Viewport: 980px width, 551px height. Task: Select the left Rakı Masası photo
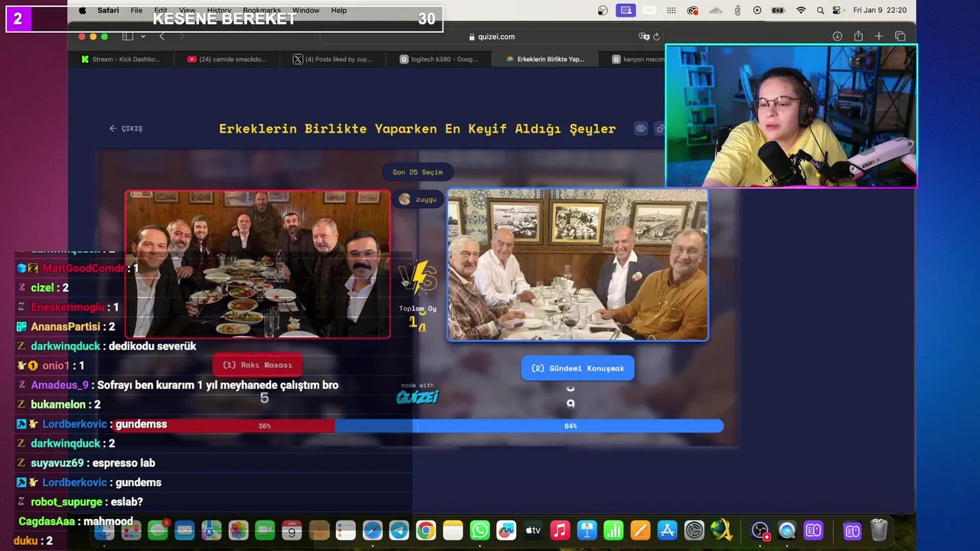tap(258, 264)
